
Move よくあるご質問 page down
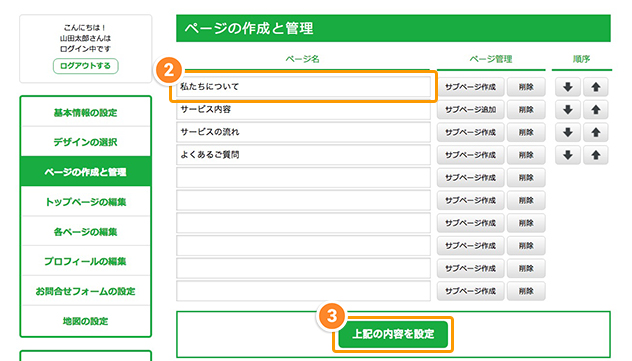(x=568, y=155)
